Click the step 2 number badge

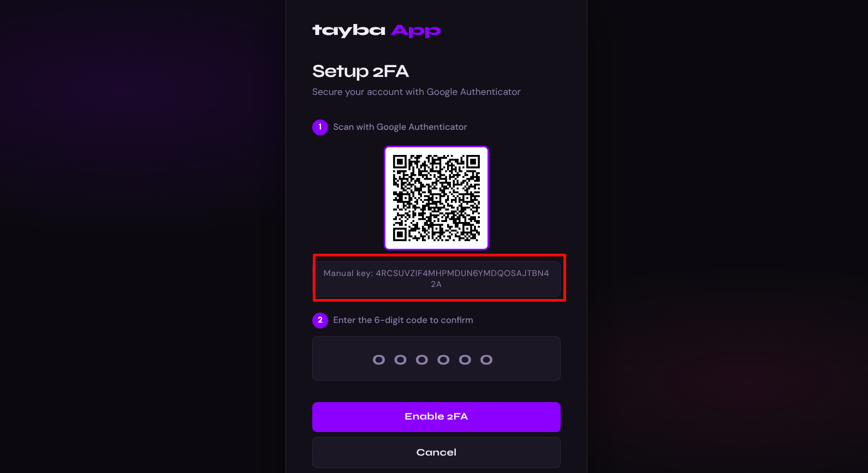click(x=320, y=320)
